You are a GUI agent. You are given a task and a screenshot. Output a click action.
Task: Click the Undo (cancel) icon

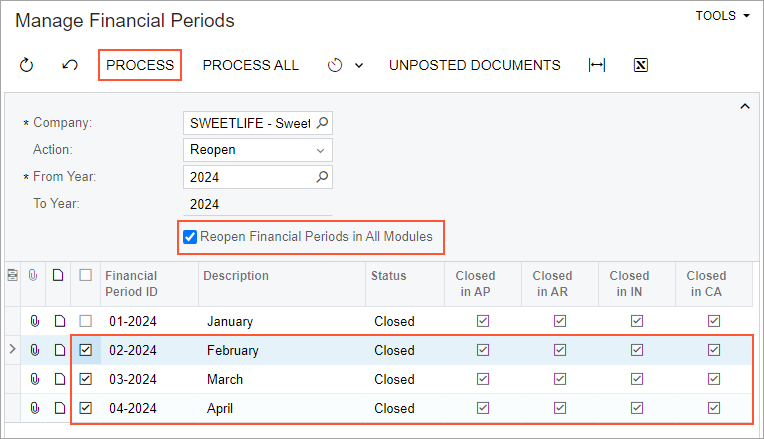(70, 65)
